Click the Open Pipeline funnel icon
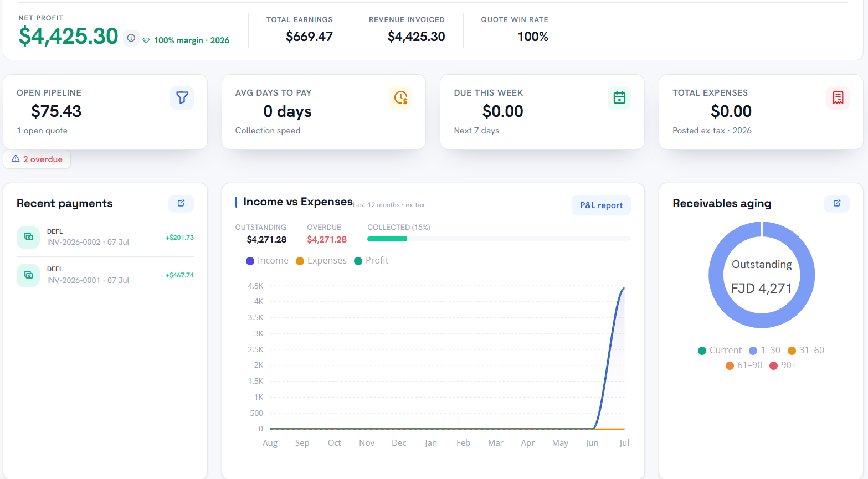The width and height of the screenshot is (868, 479). pyautogui.click(x=182, y=98)
